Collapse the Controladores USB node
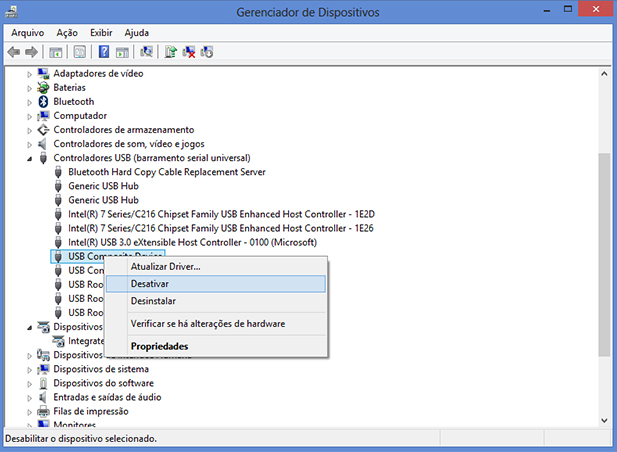 pos(30,159)
